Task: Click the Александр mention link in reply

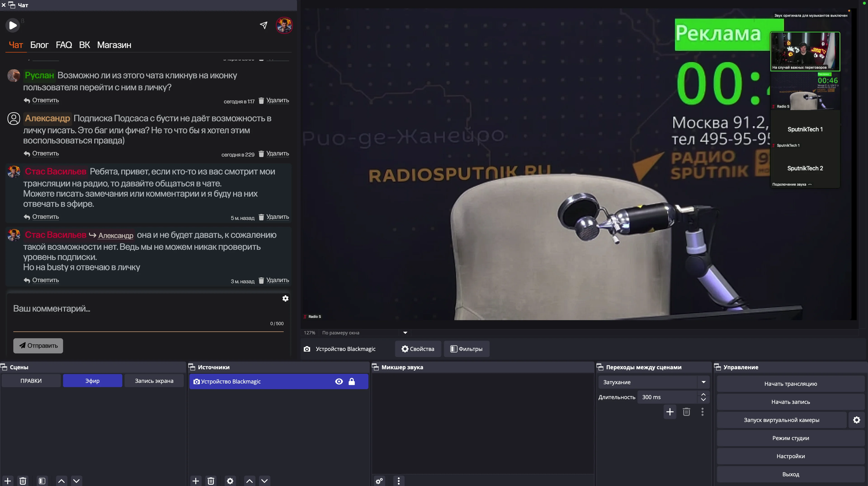Action: pyautogui.click(x=116, y=235)
